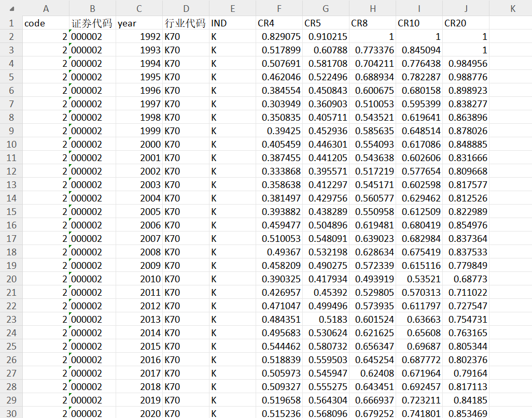Screen dimensions: 532x418
Task: Click CR10 value 0.602606
Action: pos(419,157)
